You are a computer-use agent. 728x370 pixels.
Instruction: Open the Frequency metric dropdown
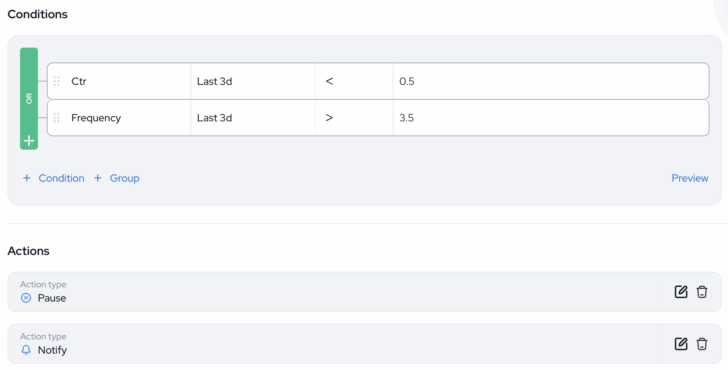pyautogui.click(x=119, y=118)
